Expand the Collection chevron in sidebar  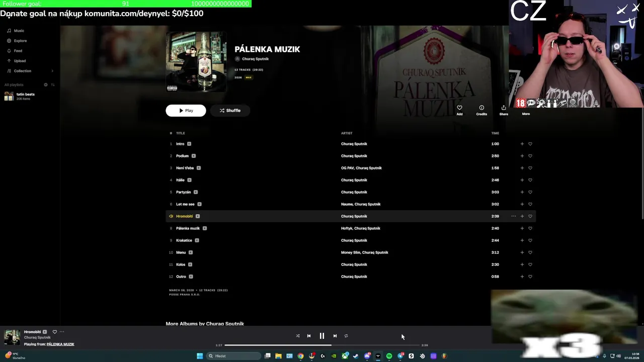click(x=52, y=71)
